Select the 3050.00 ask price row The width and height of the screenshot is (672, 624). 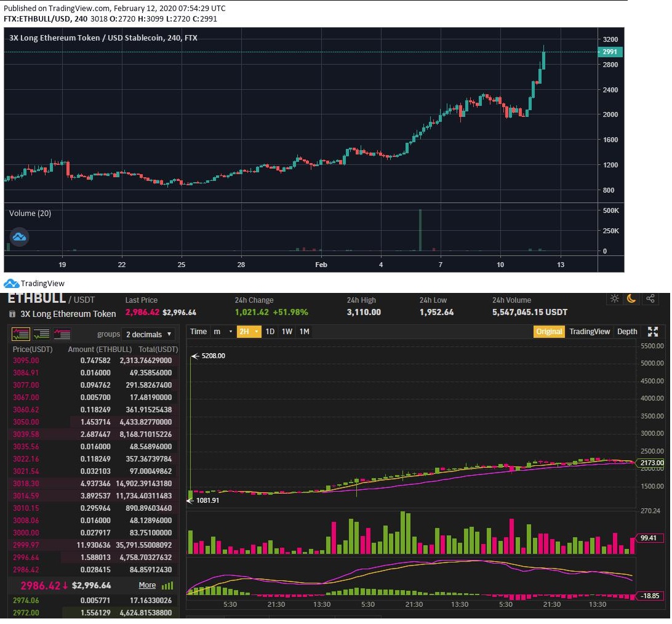click(x=94, y=422)
